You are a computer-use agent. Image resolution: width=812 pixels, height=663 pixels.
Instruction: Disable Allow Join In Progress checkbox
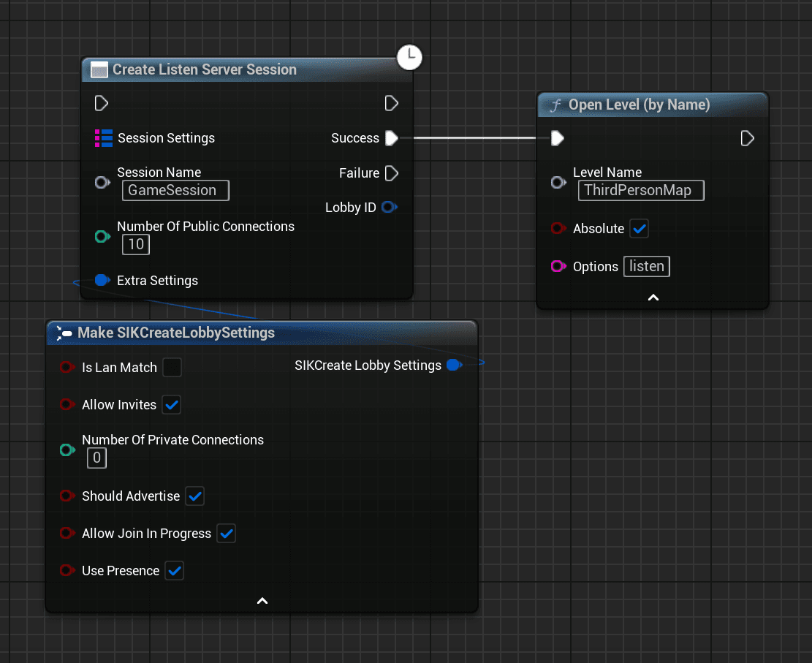coord(227,534)
